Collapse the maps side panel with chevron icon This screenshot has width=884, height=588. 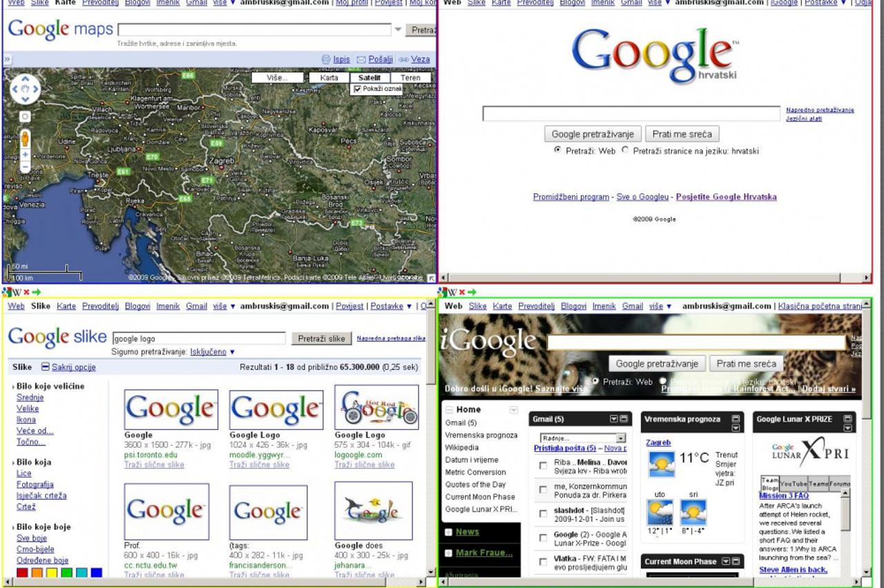(7, 60)
